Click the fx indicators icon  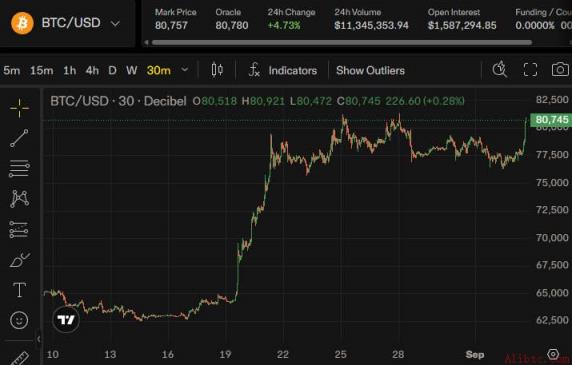click(254, 70)
